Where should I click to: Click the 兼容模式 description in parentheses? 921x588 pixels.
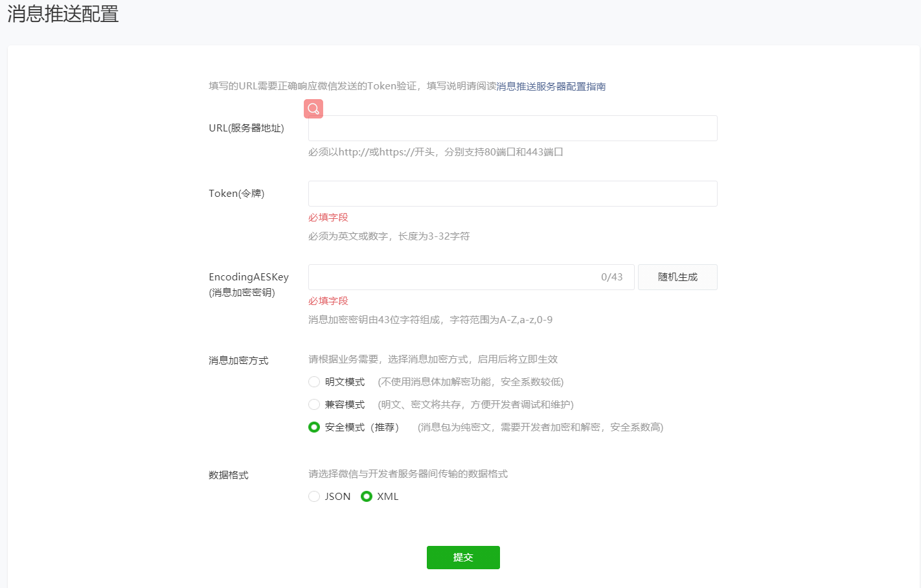476,405
